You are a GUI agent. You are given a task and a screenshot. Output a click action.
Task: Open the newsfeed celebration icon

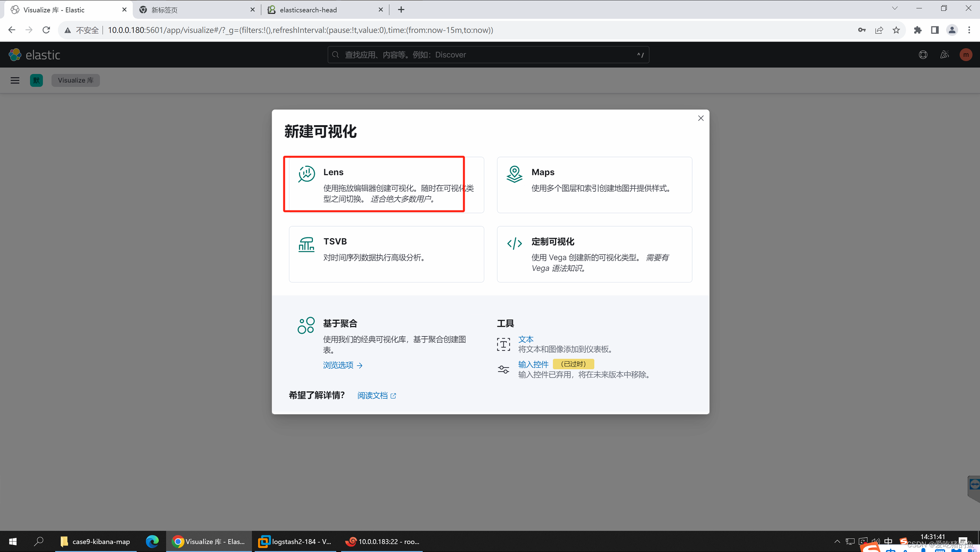[x=944, y=55]
